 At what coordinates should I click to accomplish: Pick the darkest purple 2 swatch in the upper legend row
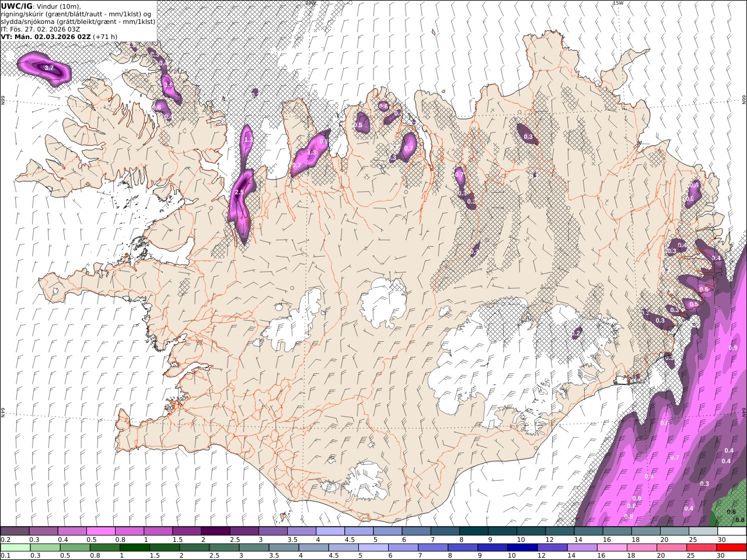tap(215, 531)
